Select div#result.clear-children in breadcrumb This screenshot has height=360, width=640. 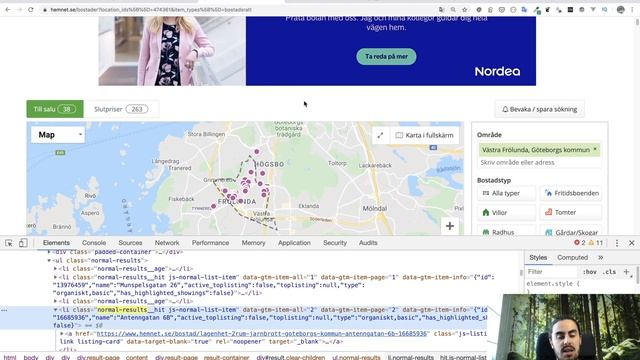coord(291,357)
